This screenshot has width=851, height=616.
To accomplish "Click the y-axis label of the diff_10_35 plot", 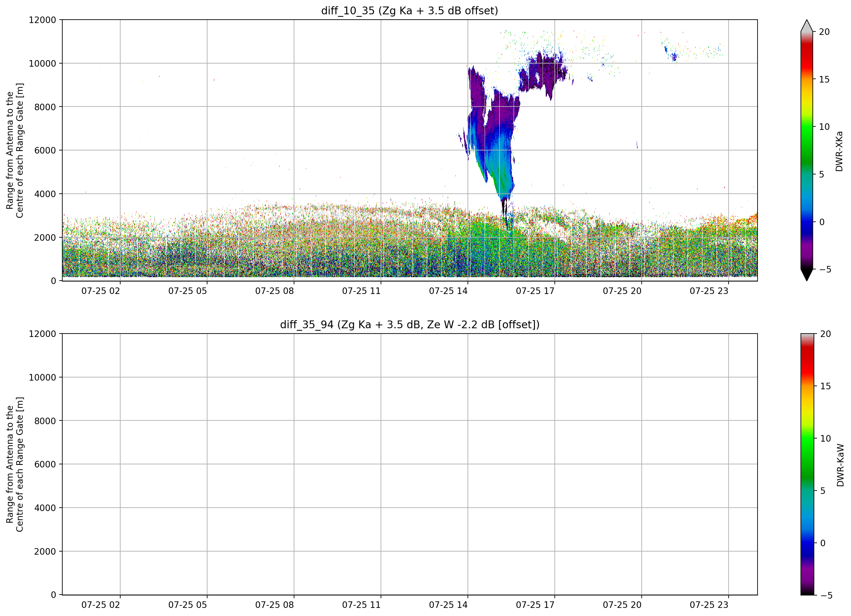I will pyautogui.click(x=15, y=150).
